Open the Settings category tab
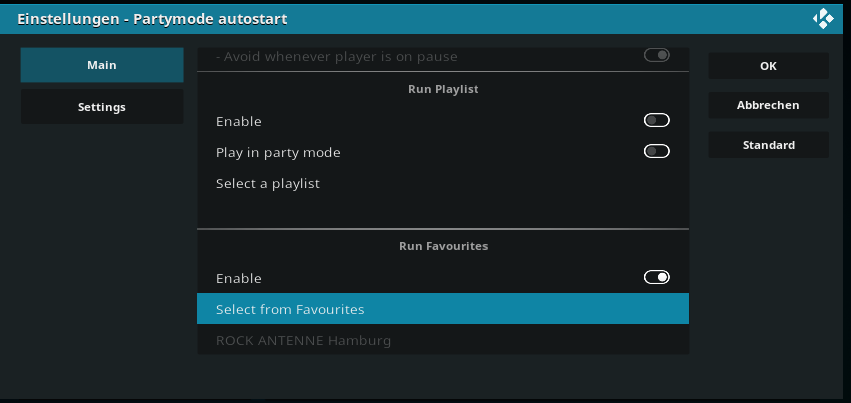Screen dimensions: 851x403 point(102,107)
